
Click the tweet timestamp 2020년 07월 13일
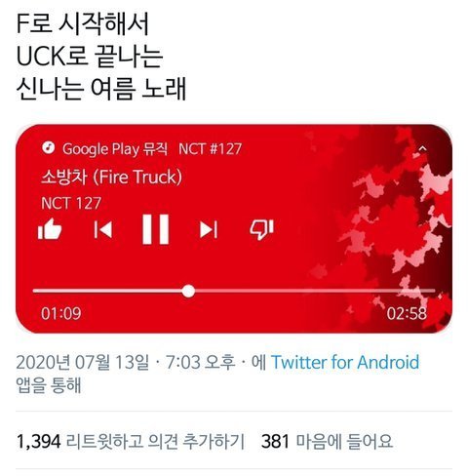(83, 362)
